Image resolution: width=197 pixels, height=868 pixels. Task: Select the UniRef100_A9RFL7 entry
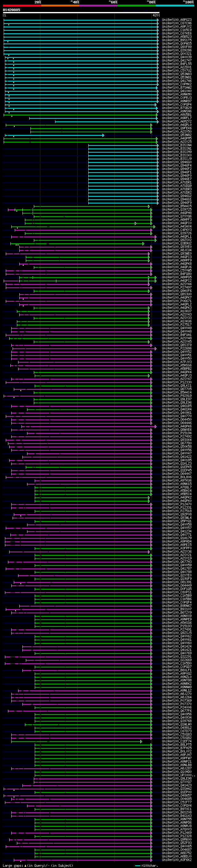point(177,118)
